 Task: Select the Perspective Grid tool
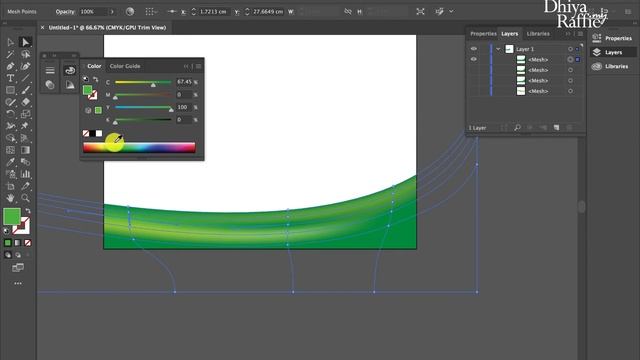[25, 138]
